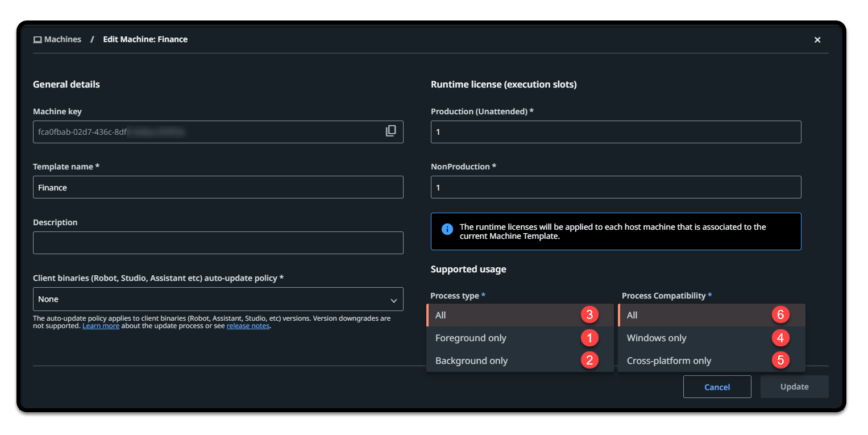Select All under Process Compatibility

(712, 315)
